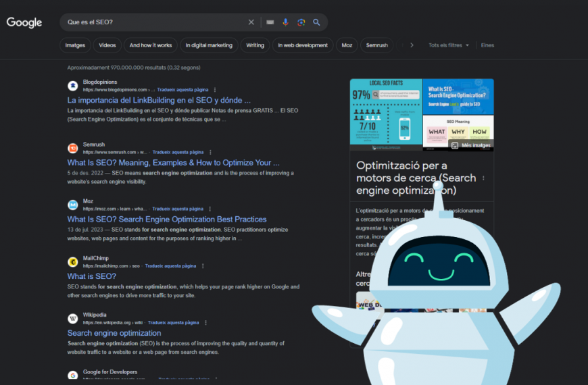
Task: Select the 'In web development' chip
Action: click(x=303, y=45)
